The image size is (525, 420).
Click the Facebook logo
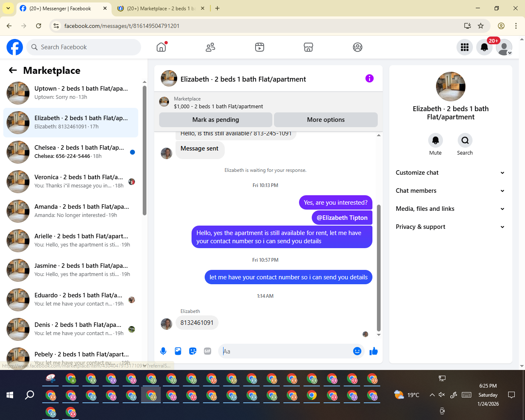15,47
